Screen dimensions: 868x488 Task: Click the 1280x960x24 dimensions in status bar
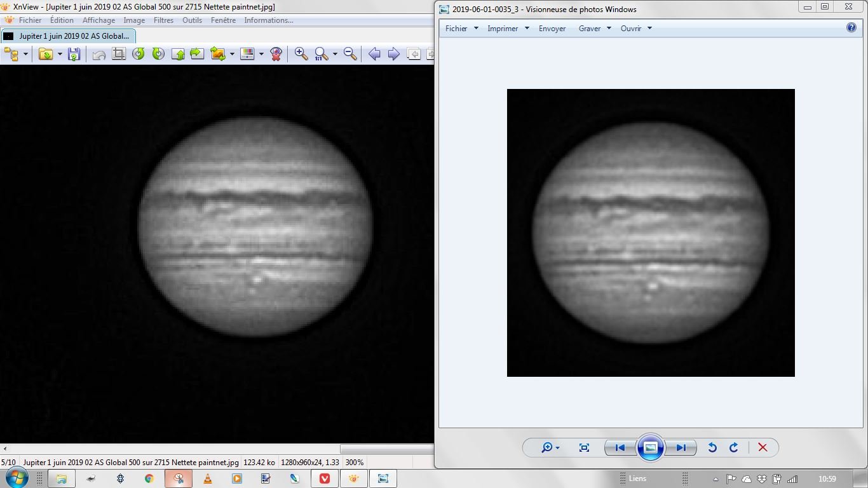310,463
